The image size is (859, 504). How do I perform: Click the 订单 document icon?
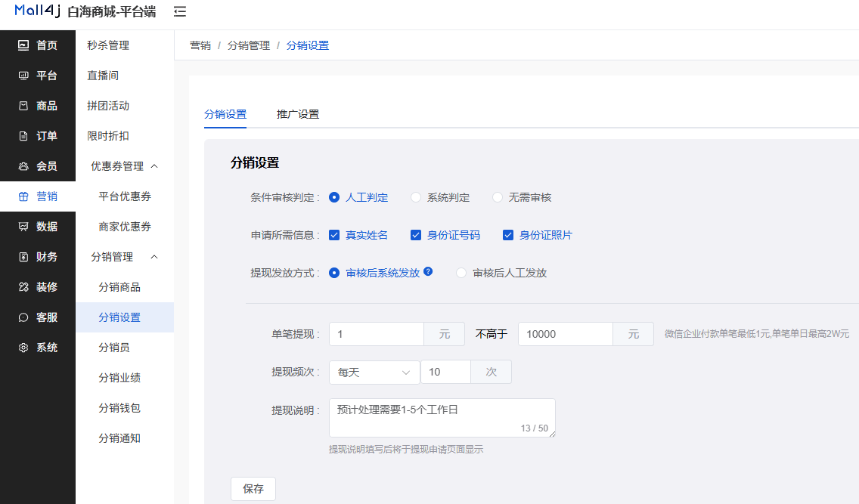coord(23,136)
